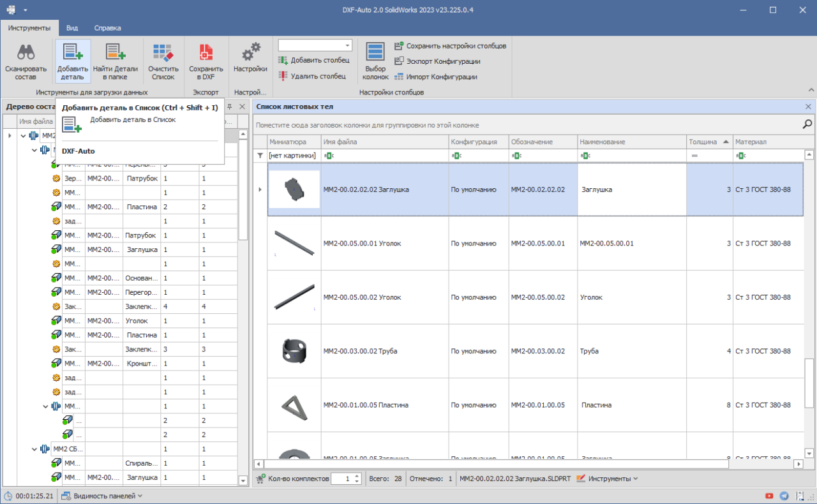Click the Труба part thumbnail
Screen dimensions: 817x504
[294, 351]
